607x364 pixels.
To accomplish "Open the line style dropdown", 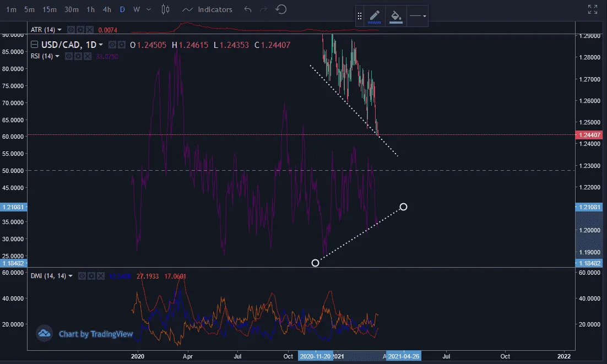I will click(418, 17).
